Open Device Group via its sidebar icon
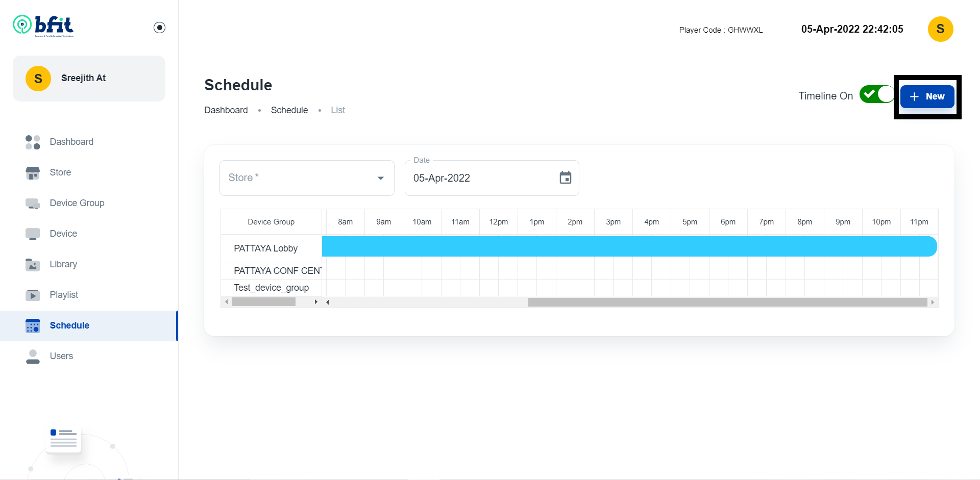The width and height of the screenshot is (980, 480). [33, 204]
